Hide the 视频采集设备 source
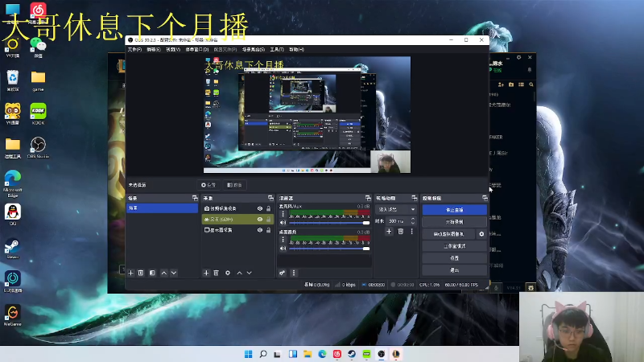Viewport: 644px width, 362px height. click(x=260, y=208)
